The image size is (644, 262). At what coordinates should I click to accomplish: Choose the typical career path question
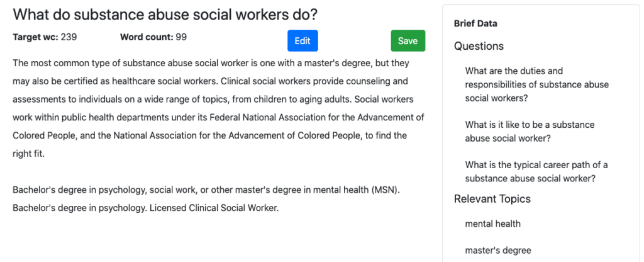click(x=536, y=171)
